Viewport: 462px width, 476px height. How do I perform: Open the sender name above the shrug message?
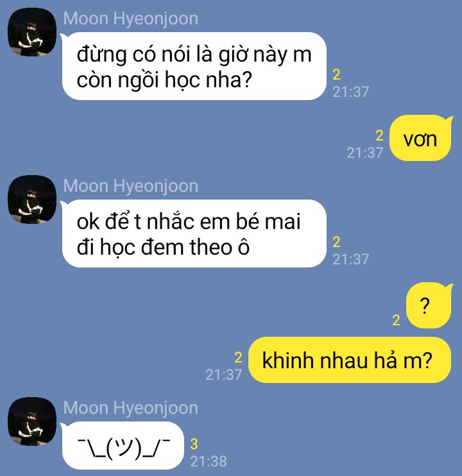130,408
